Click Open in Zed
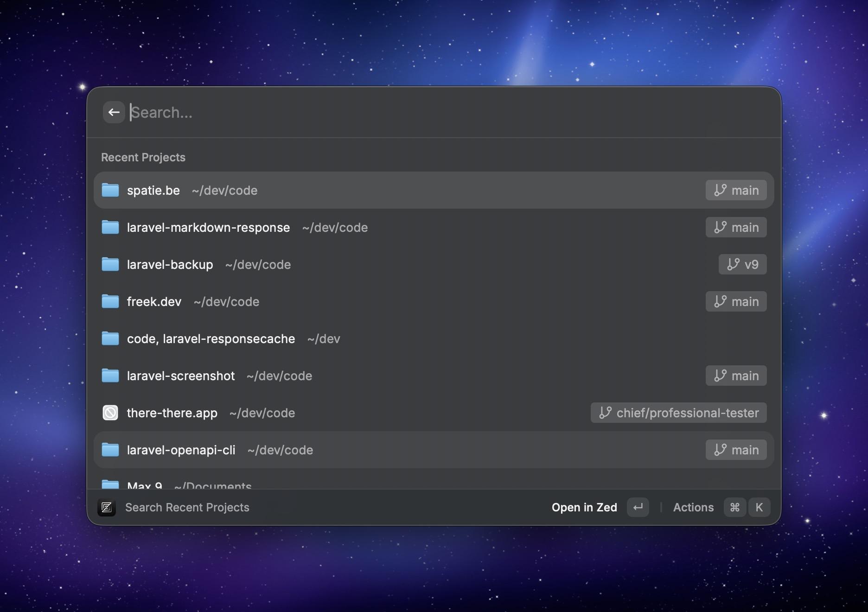 pos(584,507)
